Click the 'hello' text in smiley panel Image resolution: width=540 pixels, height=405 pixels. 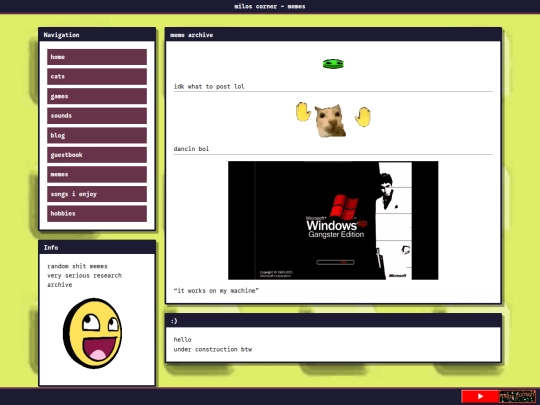coord(183,340)
